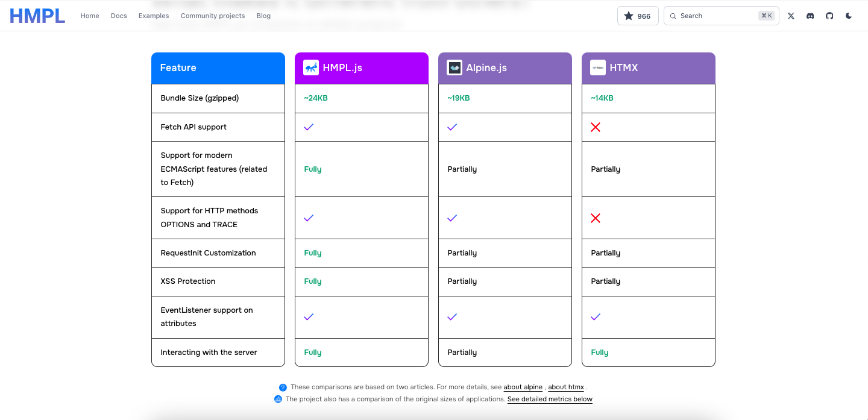Click the HMPL logo in header
This screenshot has width=868, height=420.
(37, 16)
